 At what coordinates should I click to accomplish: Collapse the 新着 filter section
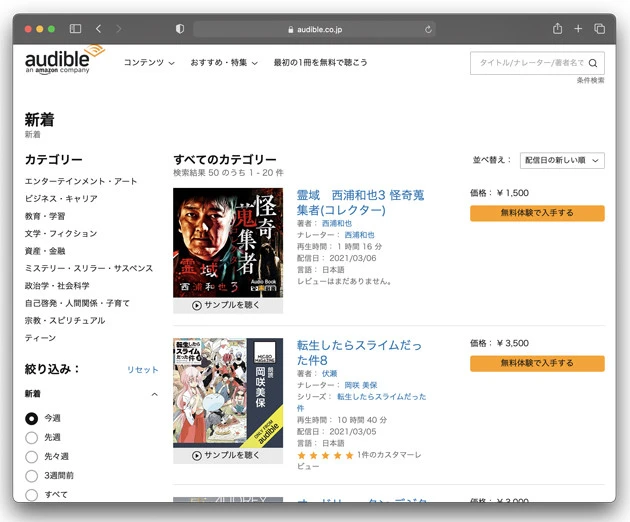coord(154,394)
